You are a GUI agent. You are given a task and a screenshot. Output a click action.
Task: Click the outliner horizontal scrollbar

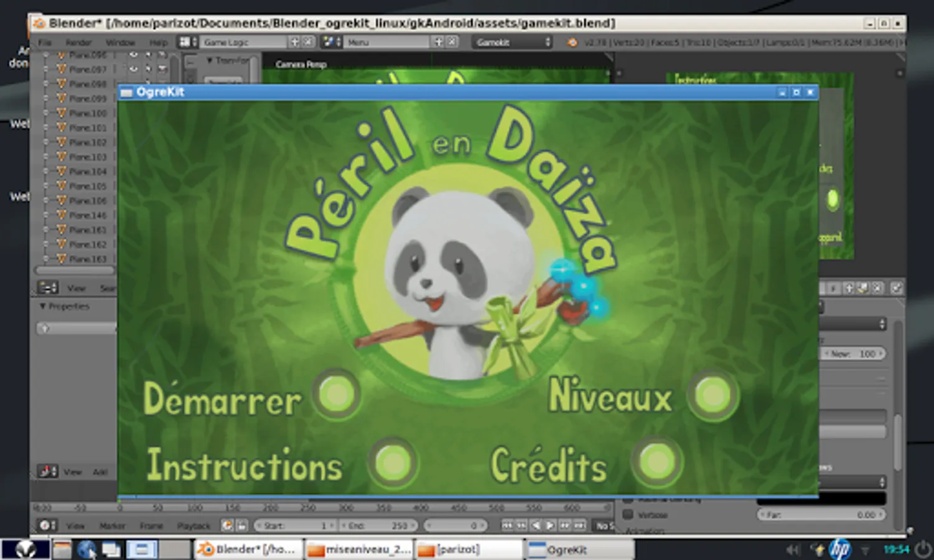click(75, 271)
